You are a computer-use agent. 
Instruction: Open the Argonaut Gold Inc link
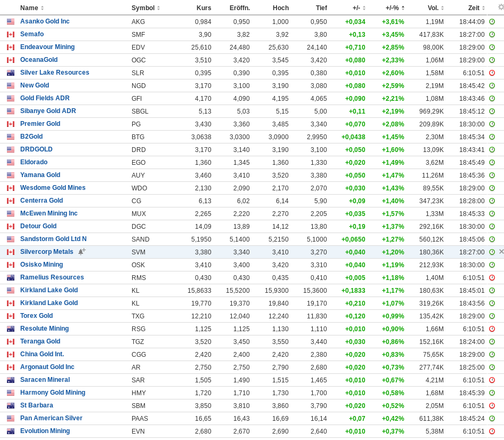click(x=47, y=367)
